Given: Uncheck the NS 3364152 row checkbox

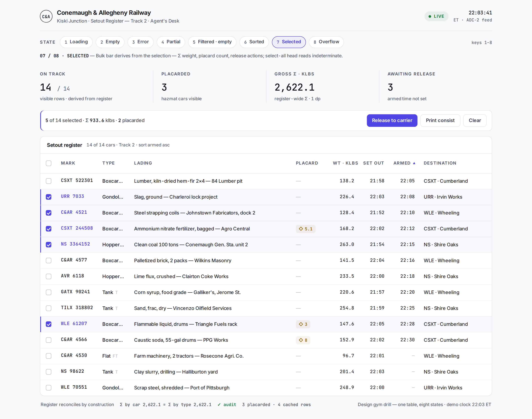Looking at the screenshot, I should tap(49, 245).
